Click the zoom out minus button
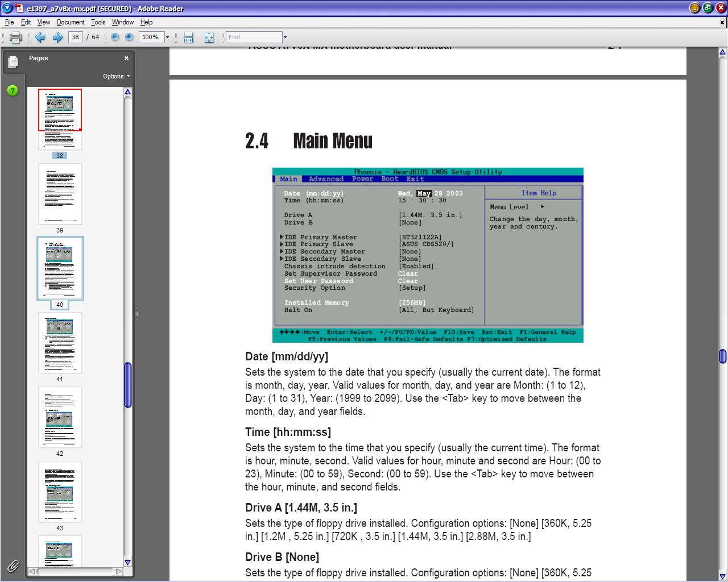Viewport: 728px width, 582px height. pyautogui.click(x=115, y=37)
